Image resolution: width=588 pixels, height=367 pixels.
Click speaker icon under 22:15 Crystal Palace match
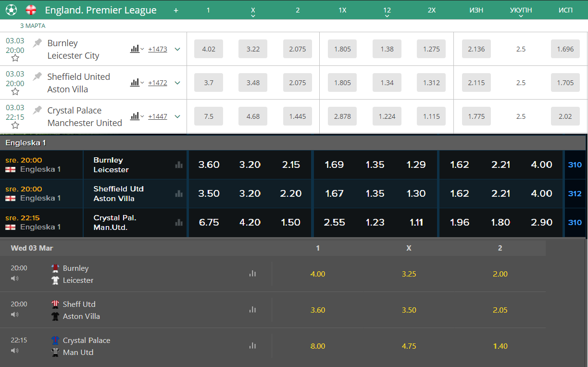(x=14, y=350)
